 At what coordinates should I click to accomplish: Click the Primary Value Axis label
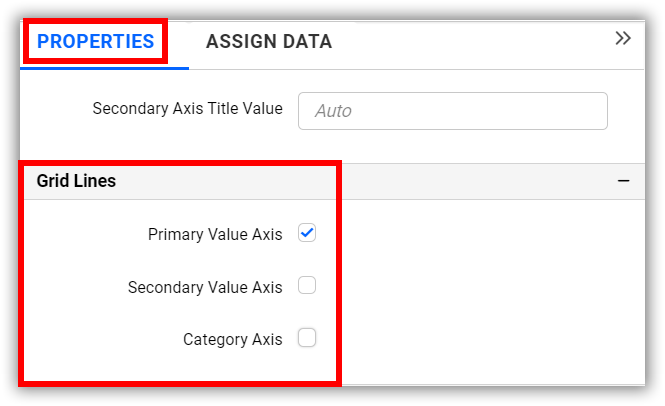pyautogui.click(x=215, y=234)
